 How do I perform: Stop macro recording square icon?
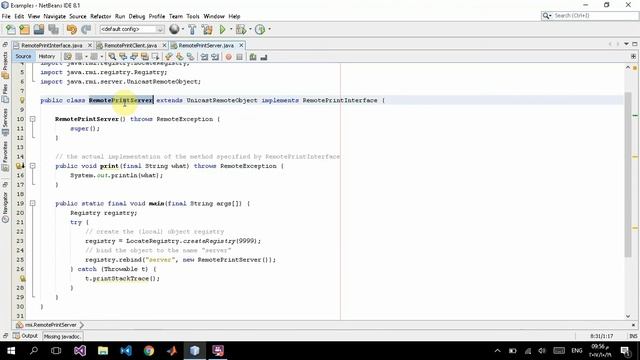pos(240,57)
